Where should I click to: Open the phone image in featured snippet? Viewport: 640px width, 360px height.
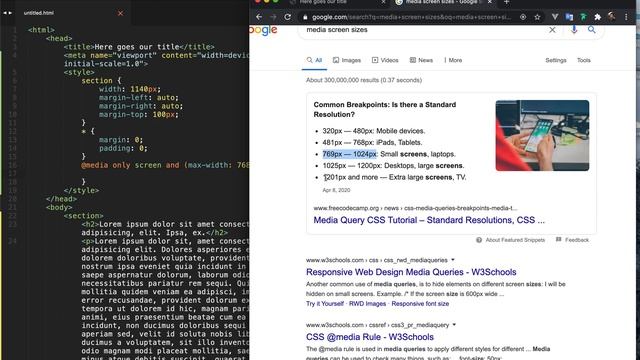pos(542,136)
